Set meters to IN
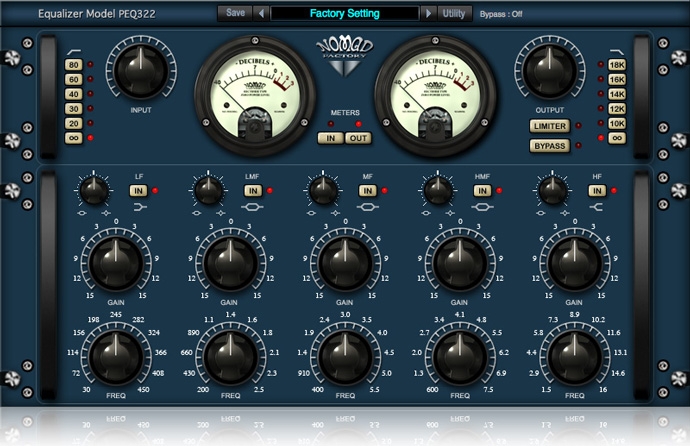The height and width of the screenshot is (446, 690). [329, 138]
